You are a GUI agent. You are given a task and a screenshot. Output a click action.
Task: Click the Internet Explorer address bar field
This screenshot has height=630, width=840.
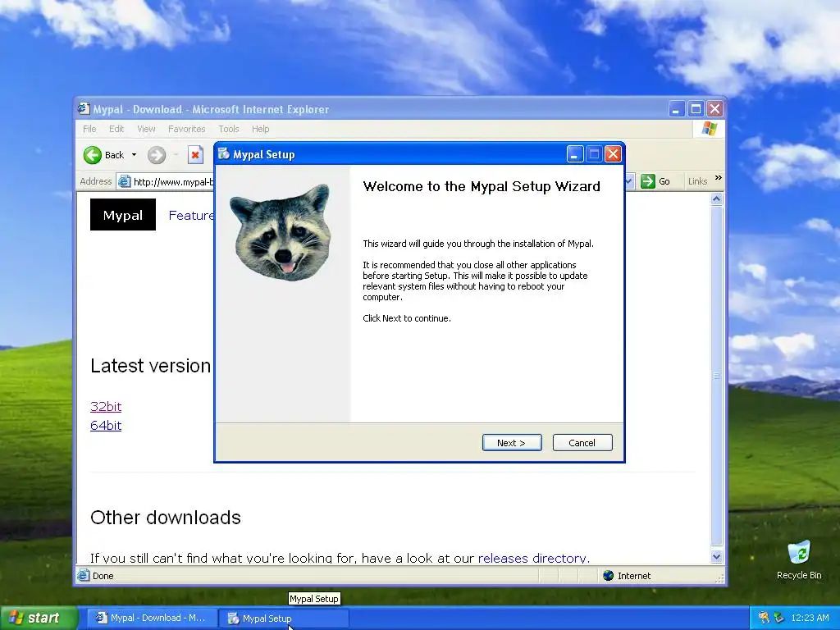coord(166,181)
